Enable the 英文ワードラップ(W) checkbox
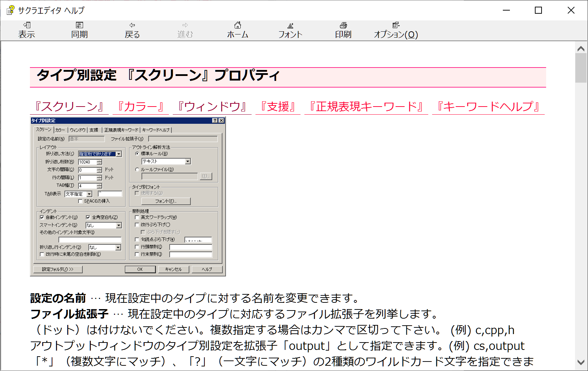 (x=137, y=217)
